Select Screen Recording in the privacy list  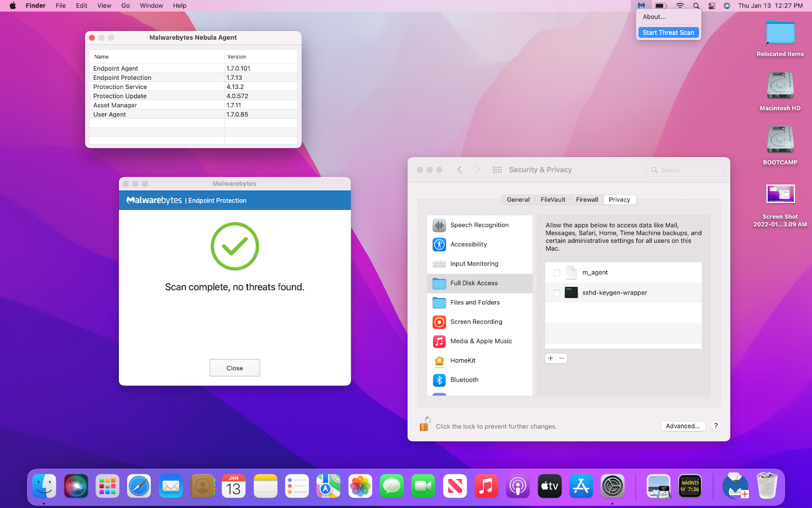pyautogui.click(x=476, y=322)
